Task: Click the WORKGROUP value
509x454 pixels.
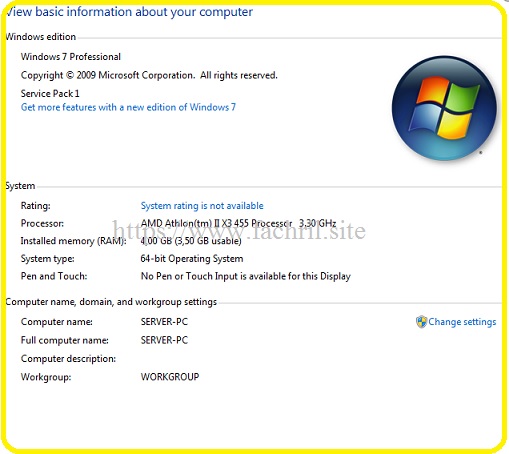Action: pyautogui.click(x=170, y=377)
